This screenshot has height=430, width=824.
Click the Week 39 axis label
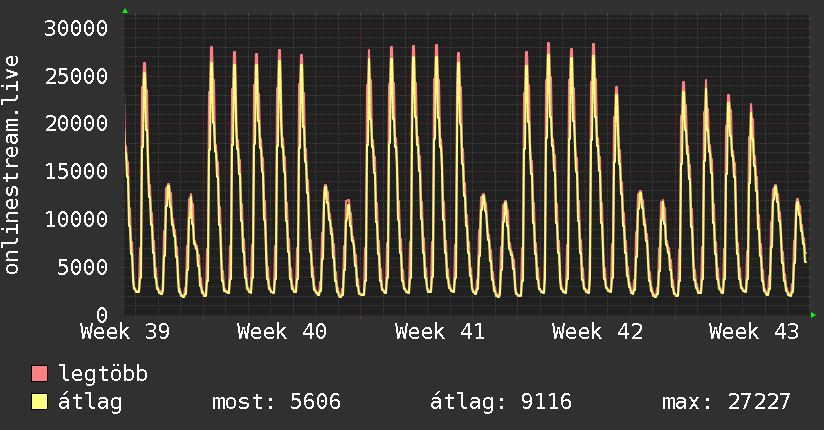(125, 332)
